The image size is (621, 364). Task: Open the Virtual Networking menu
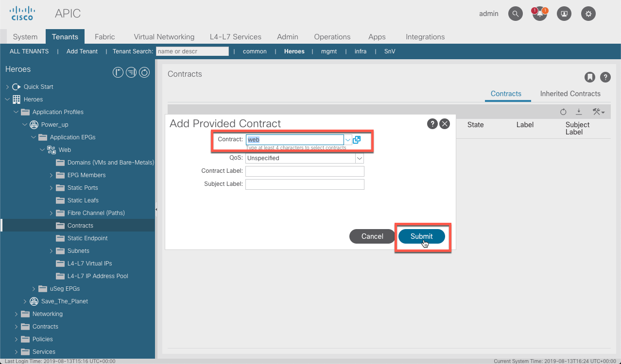click(x=163, y=36)
